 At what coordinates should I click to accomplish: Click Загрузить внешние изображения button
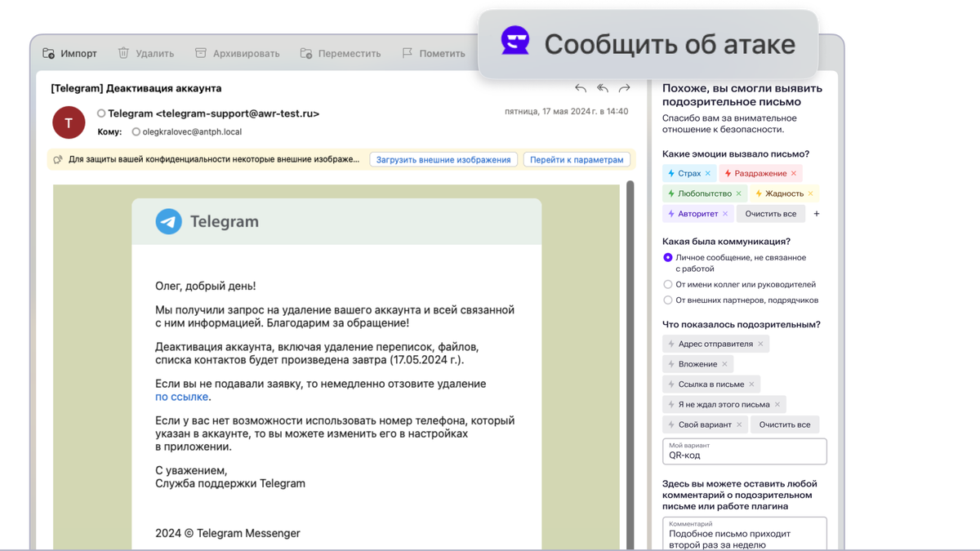point(443,160)
